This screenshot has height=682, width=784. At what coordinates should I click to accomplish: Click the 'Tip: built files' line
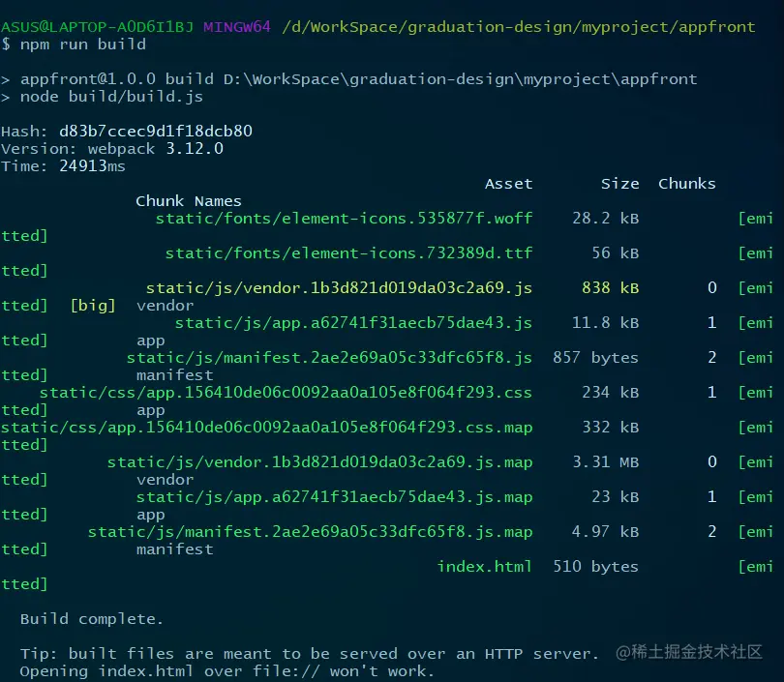(x=310, y=654)
